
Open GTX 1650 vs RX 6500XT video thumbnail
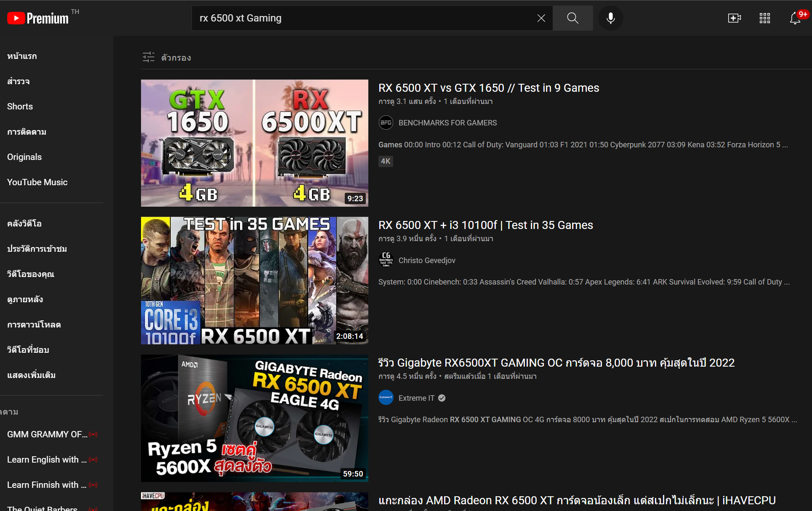254,143
